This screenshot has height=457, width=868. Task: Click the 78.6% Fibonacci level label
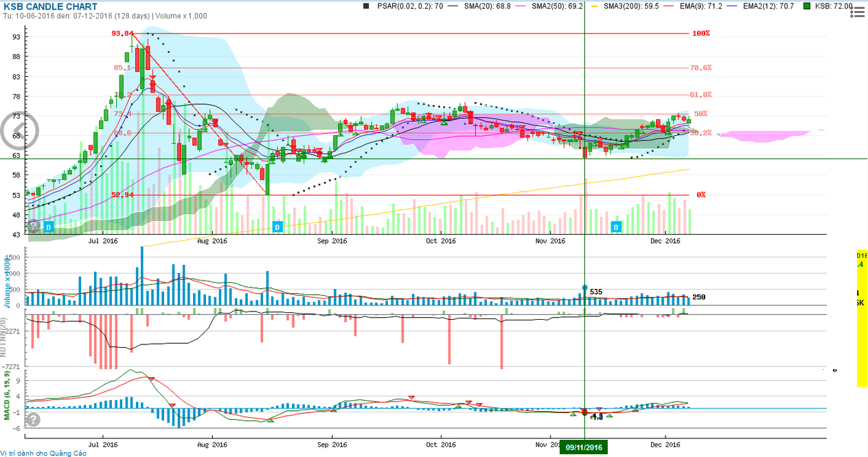point(700,67)
